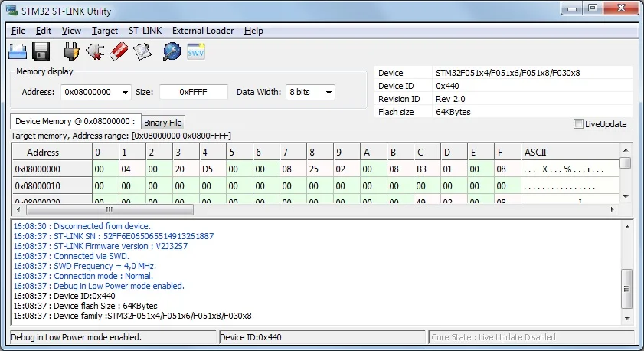The image size is (644, 351).
Task: Full chip erase eraser icon
Action: coord(119,52)
